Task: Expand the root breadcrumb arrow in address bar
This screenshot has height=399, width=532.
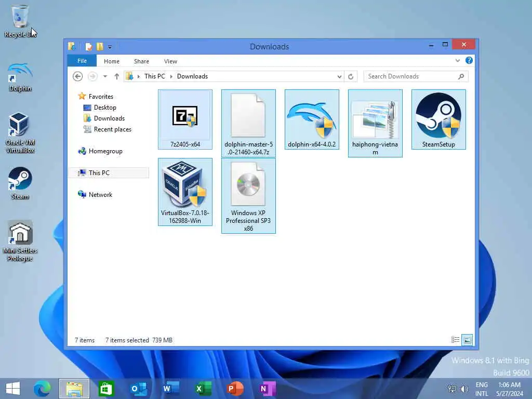Action: coord(138,77)
